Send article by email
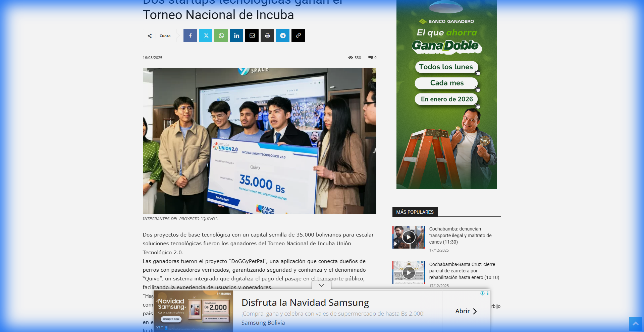Image resolution: width=644 pixels, height=332 pixels. pyautogui.click(x=252, y=36)
